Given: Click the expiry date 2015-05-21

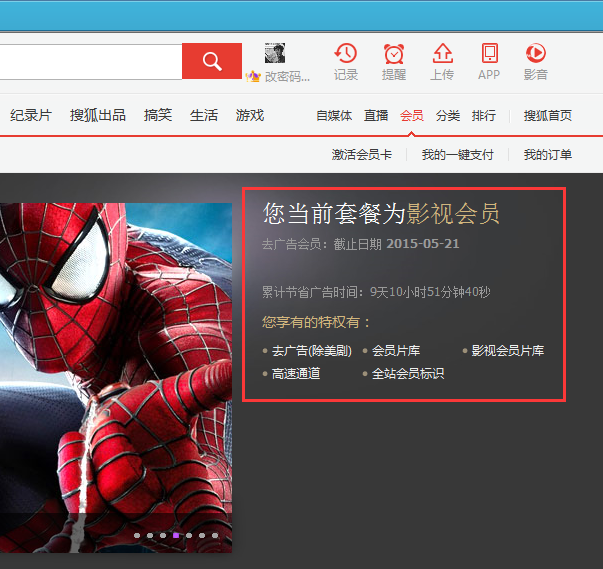Looking at the screenshot, I should tap(423, 244).
